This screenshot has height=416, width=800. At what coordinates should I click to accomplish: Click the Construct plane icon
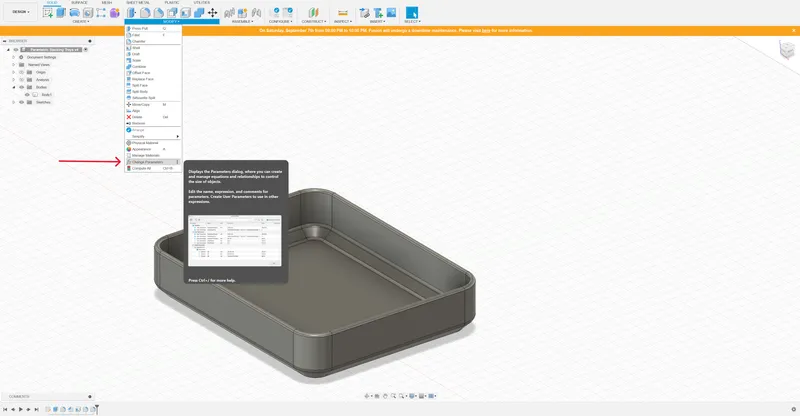[x=312, y=12]
